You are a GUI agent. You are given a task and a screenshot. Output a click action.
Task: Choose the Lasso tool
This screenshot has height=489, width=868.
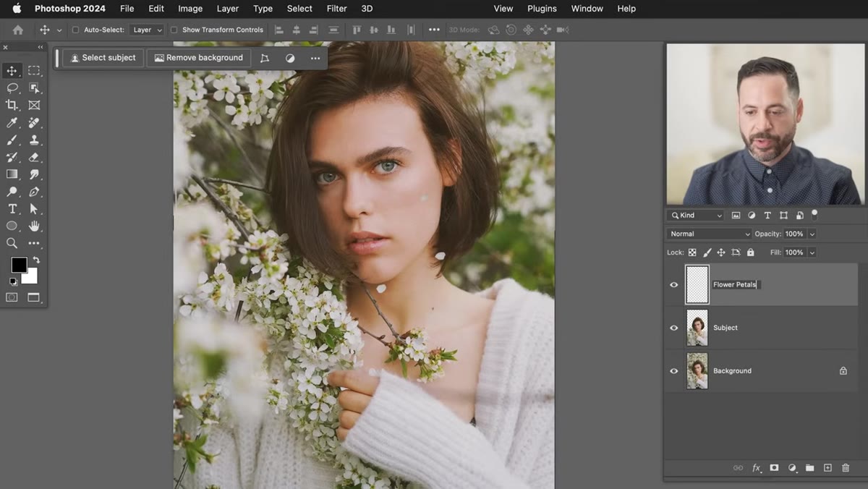click(12, 88)
